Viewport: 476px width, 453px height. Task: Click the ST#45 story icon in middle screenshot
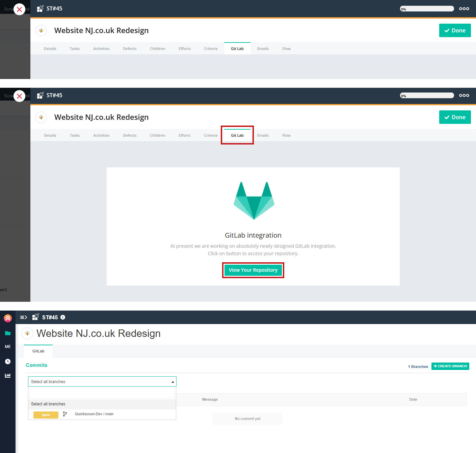40,96
